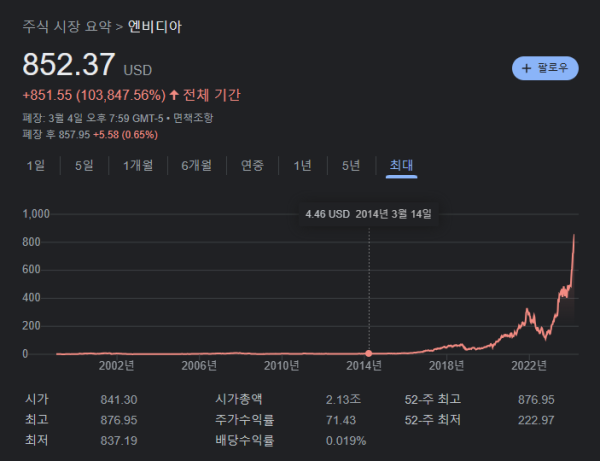Click the 엔비디아 title in the breadcrumb
The height and width of the screenshot is (461, 600).
click(155, 26)
